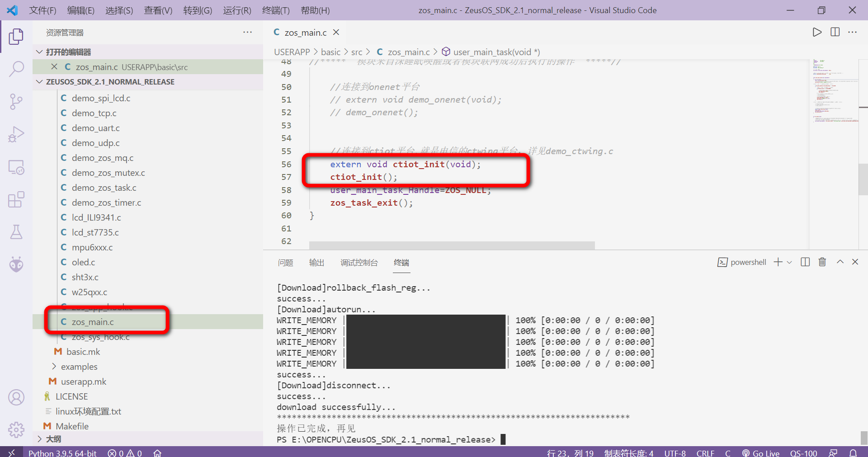The height and width of the screenshot is (457, 868).
Task: Open the Extensions view
Action: click(16, 199)
